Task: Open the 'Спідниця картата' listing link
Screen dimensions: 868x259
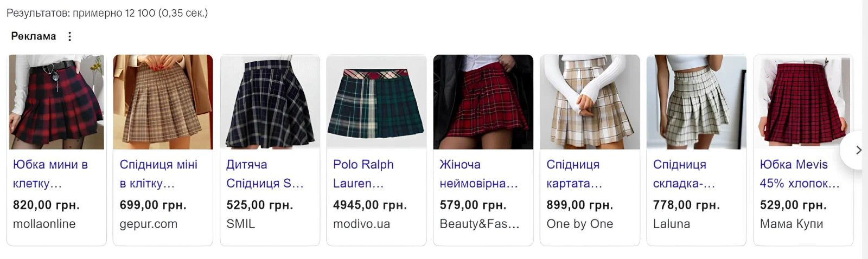Action: pos(575,174)
